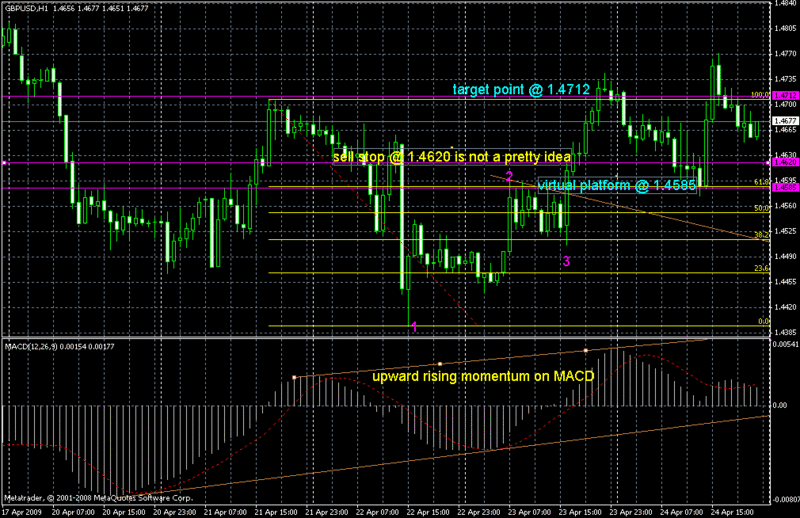Click the 1.4490 price axis value
The width and height of the screenshot is (800, 518).
[786, 256]
